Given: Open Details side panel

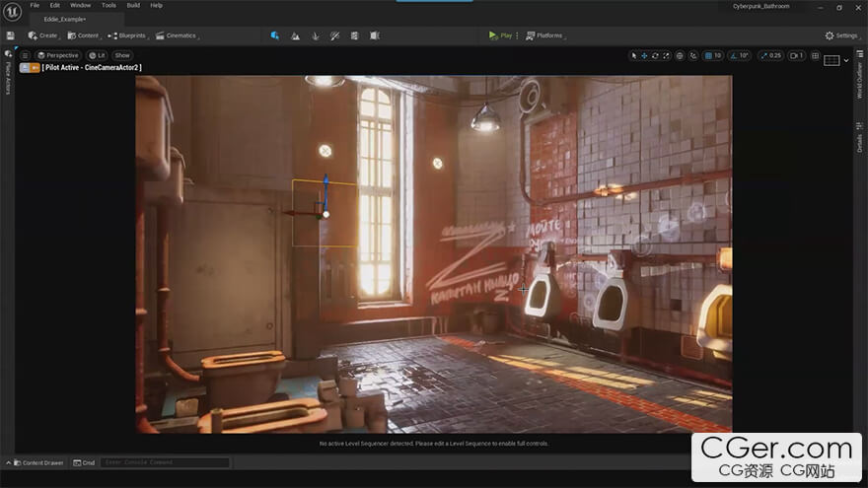Looking at the screenshot, I should [x=860, y=138].
